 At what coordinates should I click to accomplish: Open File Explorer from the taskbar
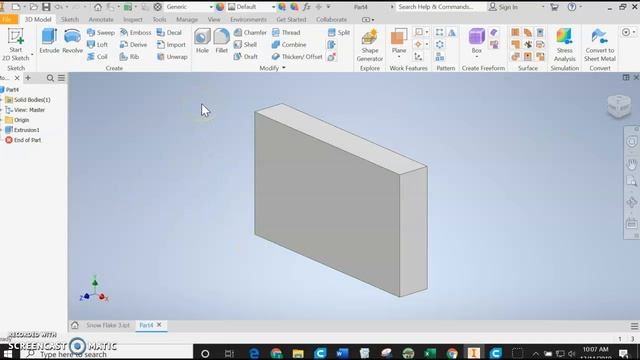pos(298,353)
